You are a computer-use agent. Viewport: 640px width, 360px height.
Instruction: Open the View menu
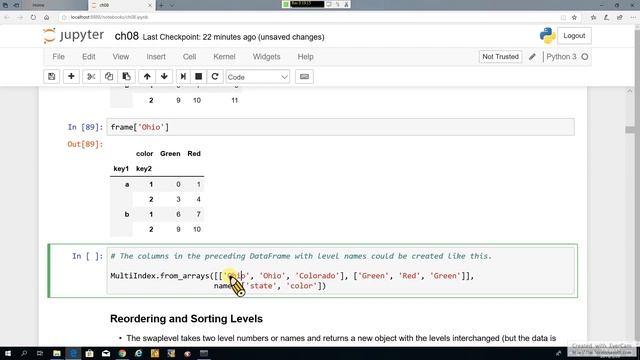(121, 57)
